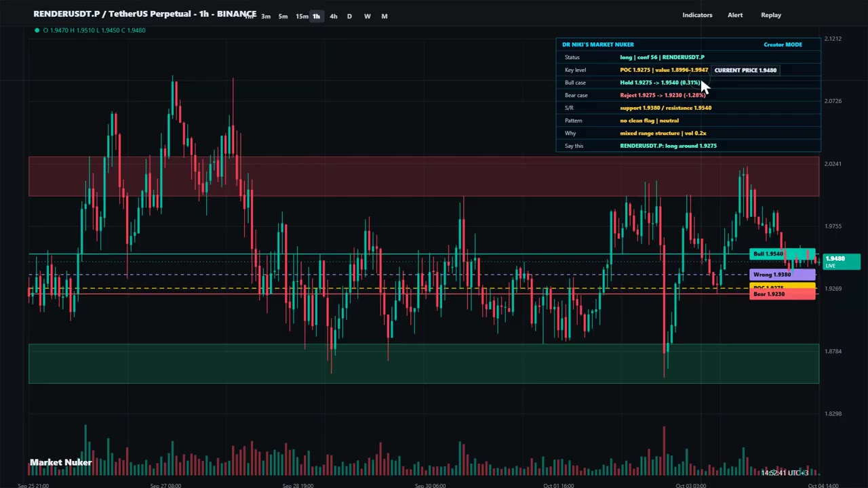Click the Creator MODE label
868x488 pixels.
coord(783,45)
